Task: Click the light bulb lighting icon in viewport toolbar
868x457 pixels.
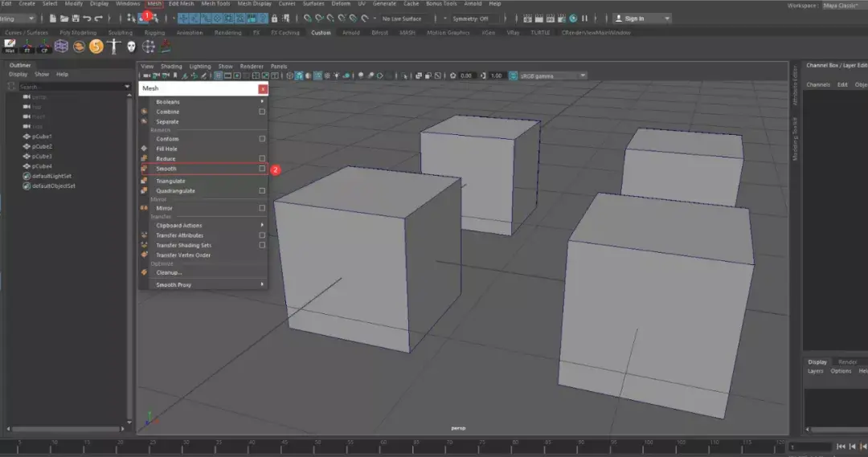Action: (x=337, y=75)
